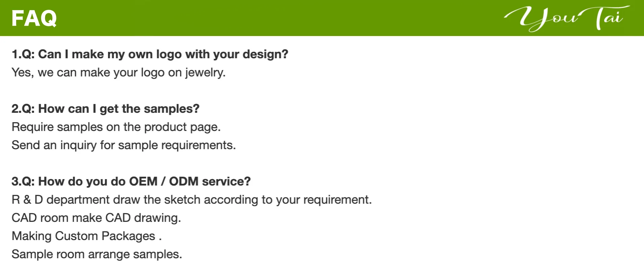The width and height of the screenshot is (644, 269).
Task: Click the word 'samples' in question 2
Action: pyautogui.click(x=172, y=109)
